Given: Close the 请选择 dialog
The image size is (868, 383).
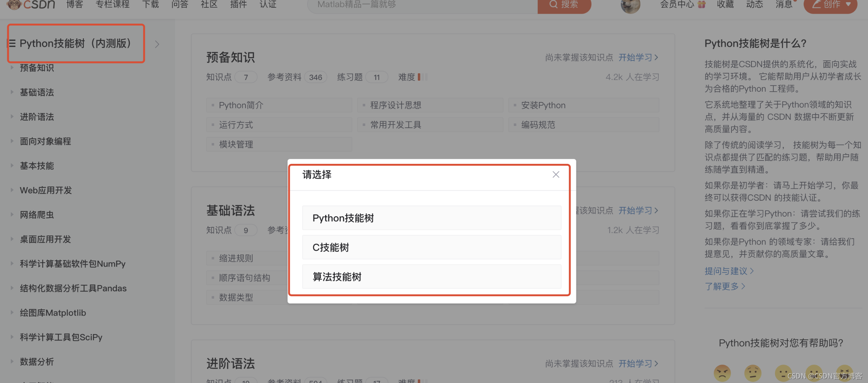Looking at the screenshot, I should point(556,175).
